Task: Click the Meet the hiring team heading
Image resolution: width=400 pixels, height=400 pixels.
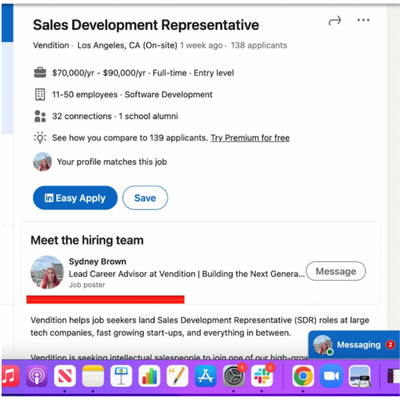Action: (x=87, y=240)
